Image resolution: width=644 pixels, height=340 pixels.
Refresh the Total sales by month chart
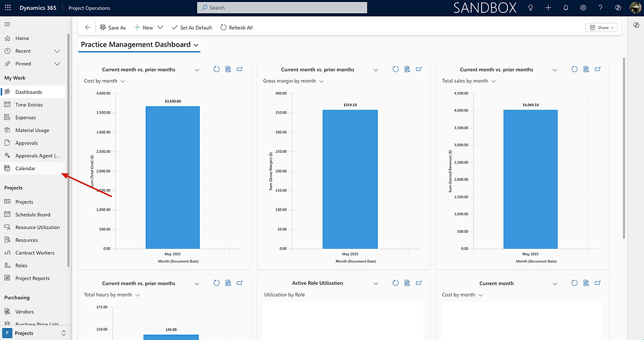(574, 70)
